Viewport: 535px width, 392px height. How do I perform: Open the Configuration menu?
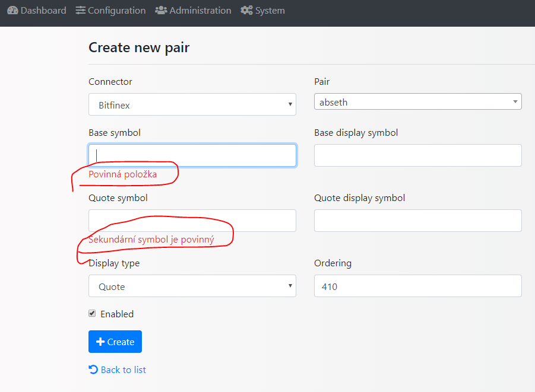111,10
